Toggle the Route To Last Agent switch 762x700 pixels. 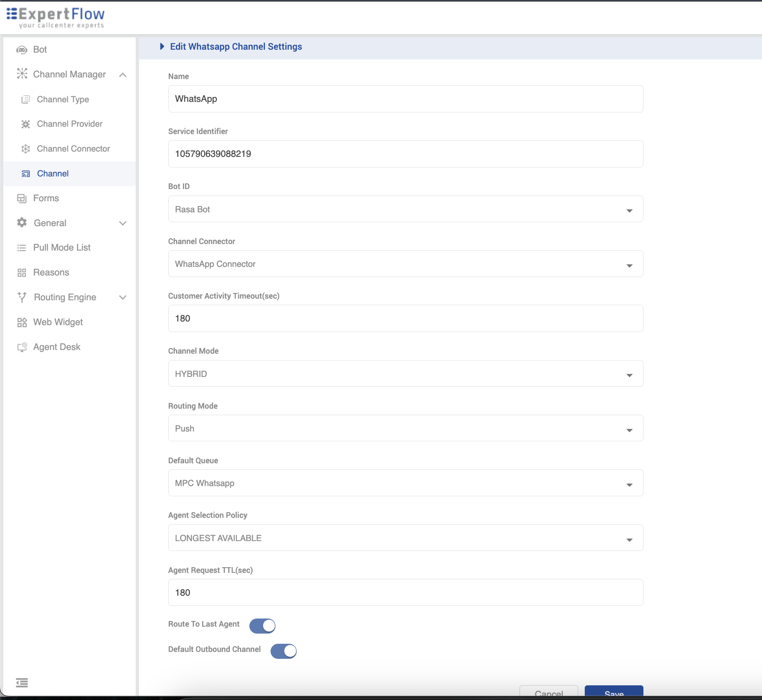(x=262, y=625)
